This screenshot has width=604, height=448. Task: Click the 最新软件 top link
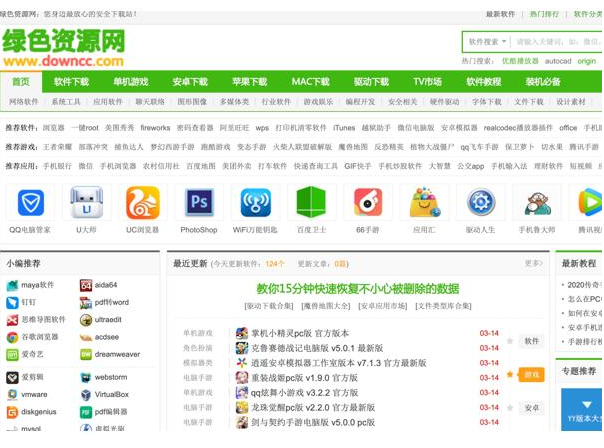point(500,14)
